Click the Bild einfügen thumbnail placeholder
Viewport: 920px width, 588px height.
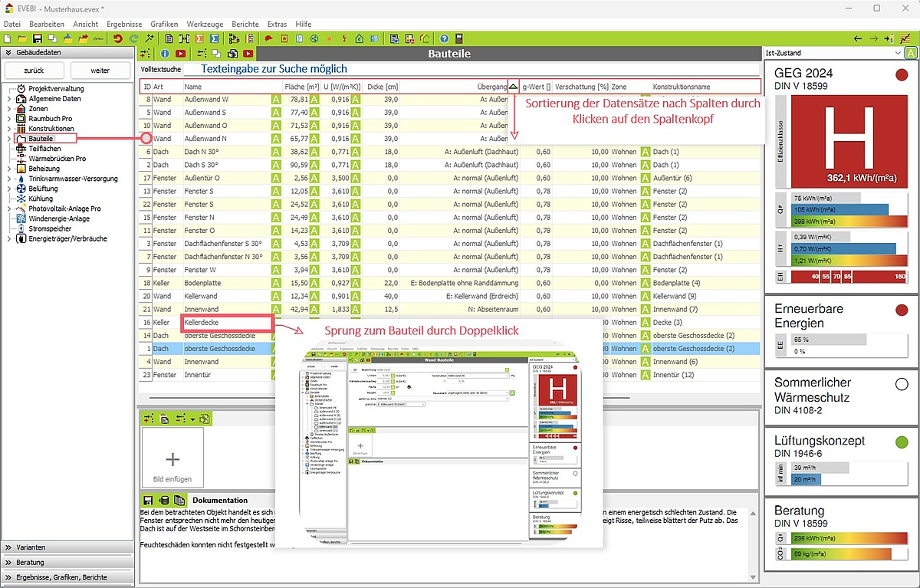click(172, 458)
